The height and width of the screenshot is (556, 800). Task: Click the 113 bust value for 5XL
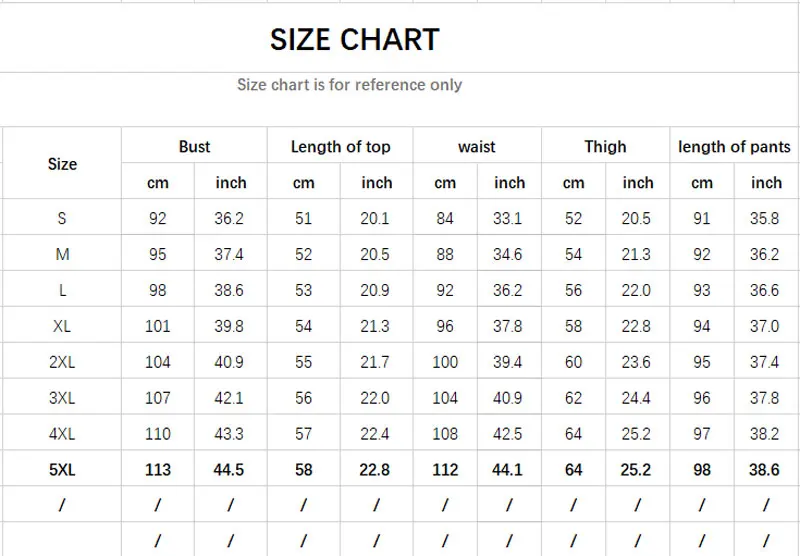tap(158, 470)
